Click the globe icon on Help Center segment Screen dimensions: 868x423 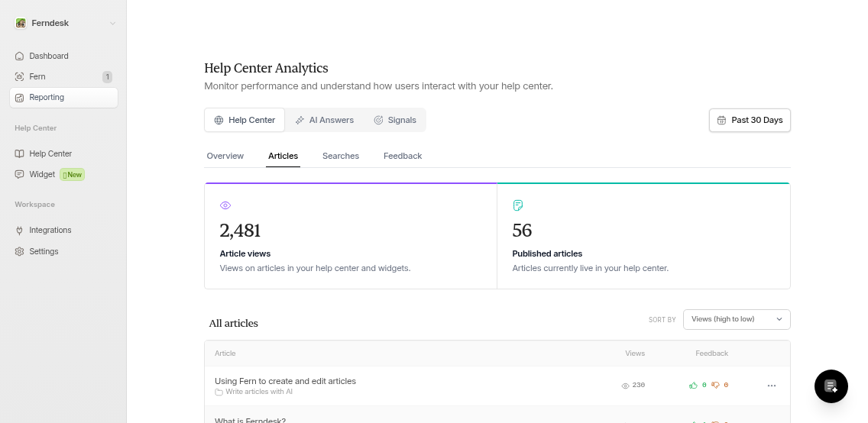click(219, 120)
